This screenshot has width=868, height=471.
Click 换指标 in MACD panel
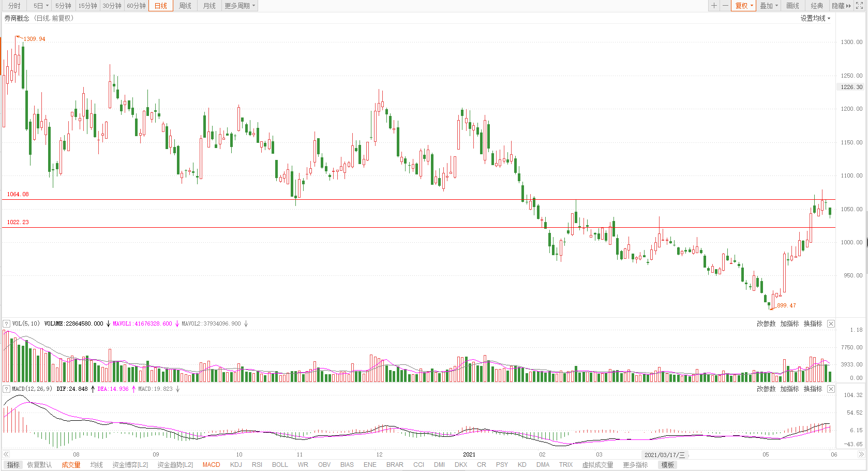pyautogui.click(x=813, y=389)
